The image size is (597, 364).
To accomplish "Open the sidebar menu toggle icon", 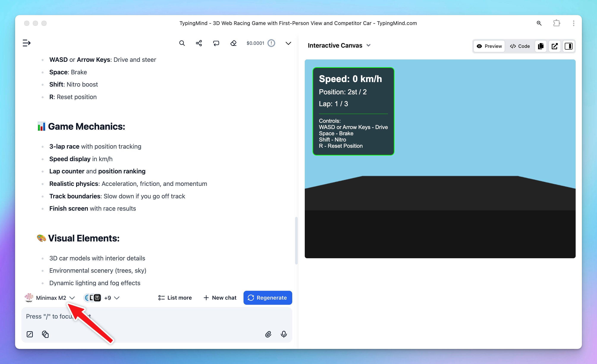I will [x=26, y=43].
